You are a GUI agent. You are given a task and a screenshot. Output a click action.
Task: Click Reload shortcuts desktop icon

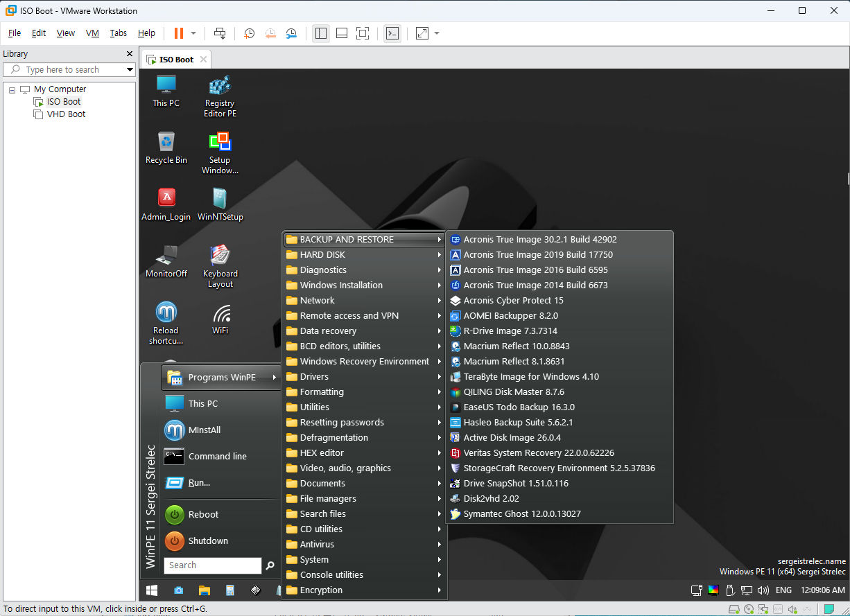coord(166,323)
